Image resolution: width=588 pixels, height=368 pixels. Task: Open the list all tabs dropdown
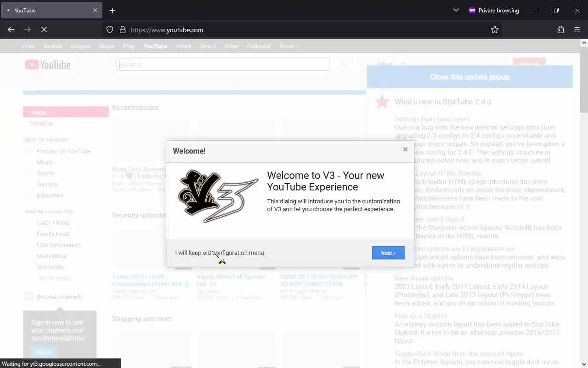point(456,10)
